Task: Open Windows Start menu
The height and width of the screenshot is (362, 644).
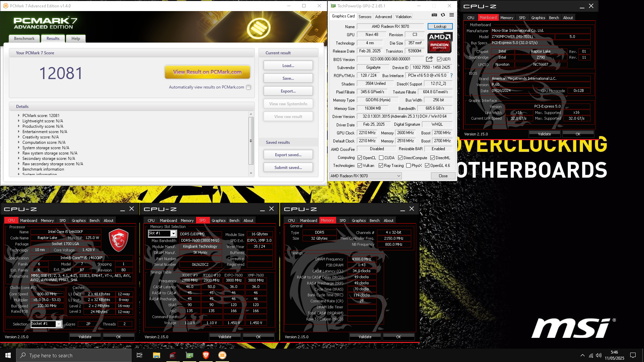Action: (8, 355)
